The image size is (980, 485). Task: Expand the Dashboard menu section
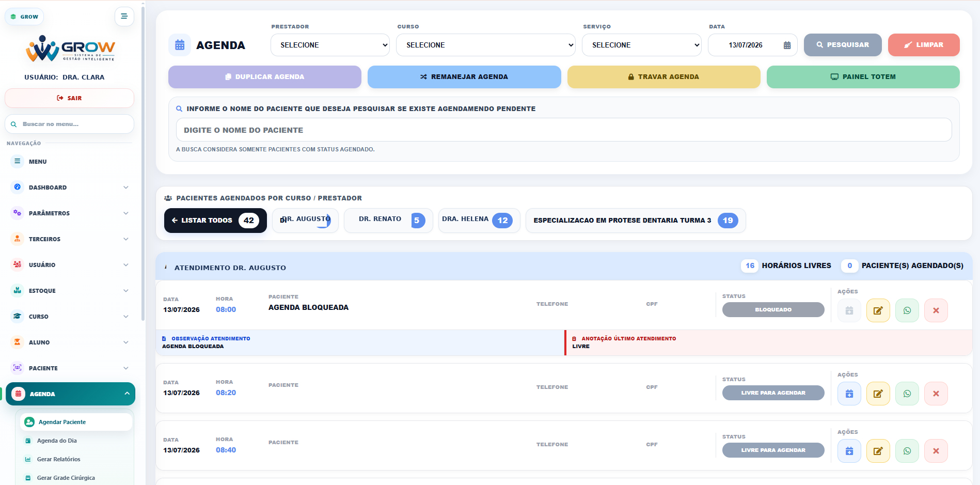tap(70, 187)
